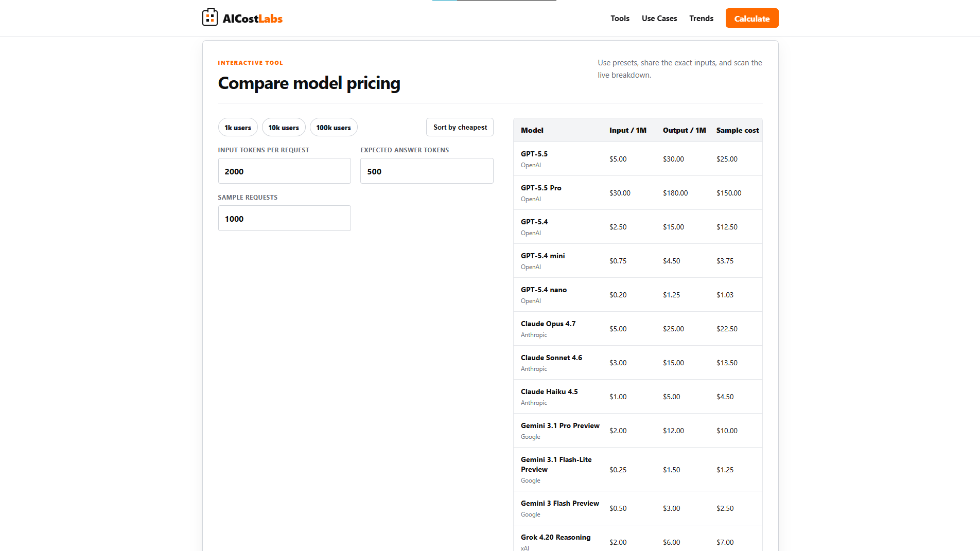Click GPT-5.5 Pro output price $180.00
The width and height of the screenshot is (980, 551).
[675, 193]
